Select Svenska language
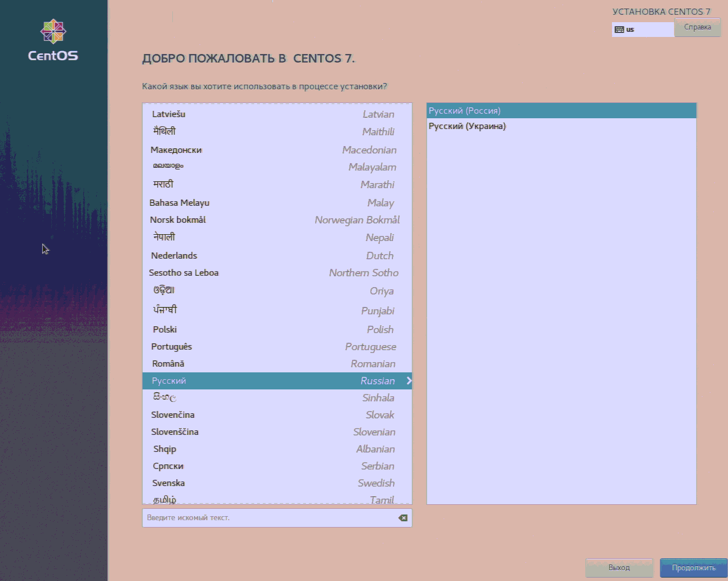728x581 pixels. pos(277,483)
